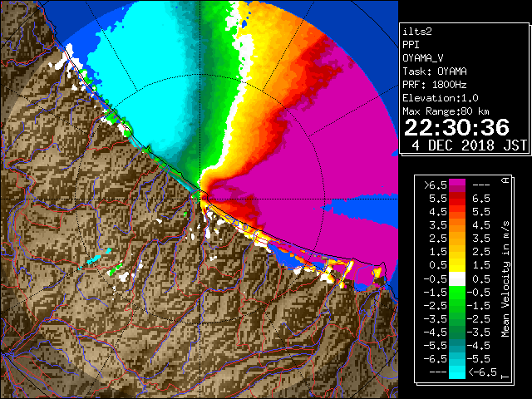Click the "PRF: 1800Hz" line
The width and height of the screenshot is (532, 399).
435,85
